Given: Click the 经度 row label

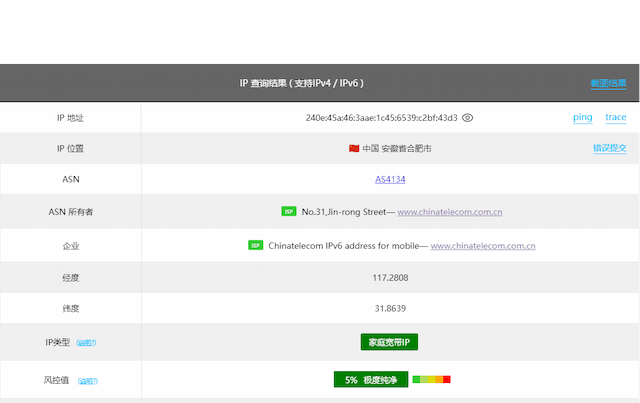Looking at the screenshot, I should [x=71, y=278].
